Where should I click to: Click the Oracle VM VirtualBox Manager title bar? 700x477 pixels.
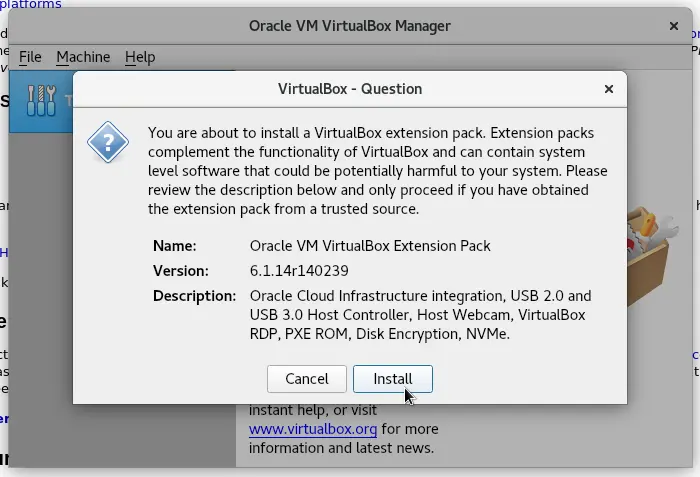pyautogui.click(x=350, y=26)
